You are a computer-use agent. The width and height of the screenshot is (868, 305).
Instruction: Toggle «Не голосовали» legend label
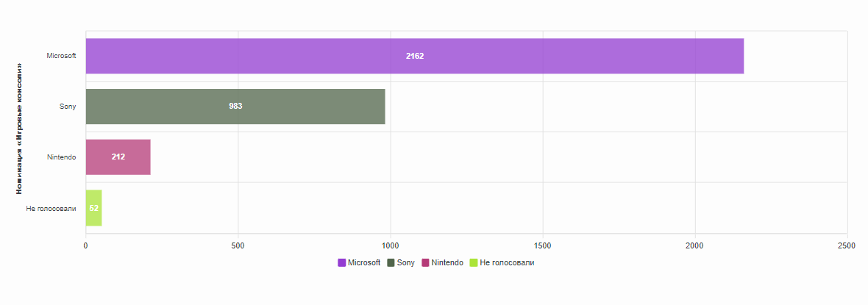[x=507, y=262]
